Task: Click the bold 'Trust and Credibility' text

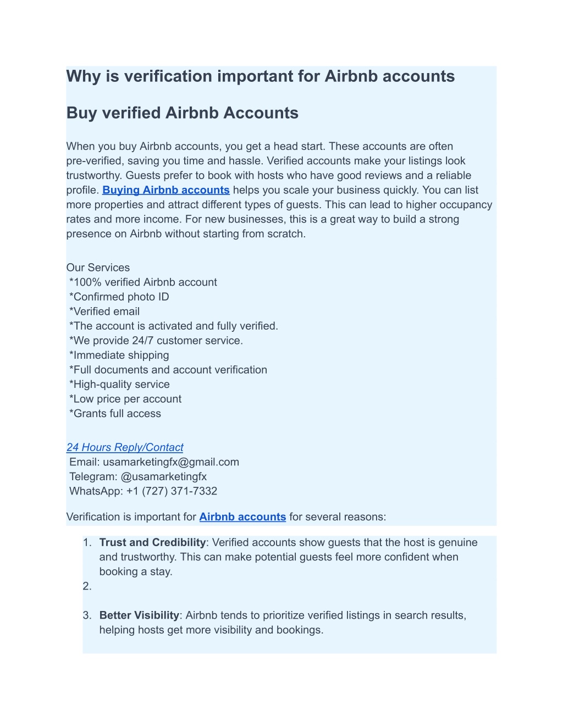Action: [152, 543]
